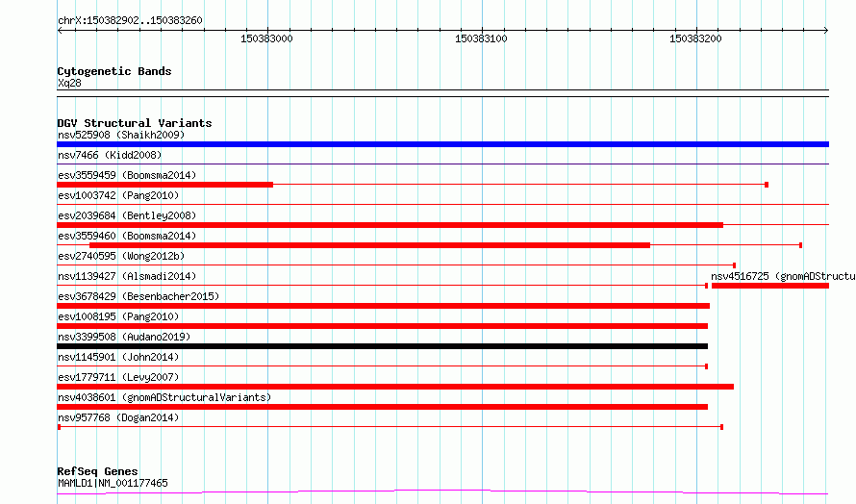
Task: Click the nsv4516725 gnomAD variant label
Action: click(x=783, y=276)
